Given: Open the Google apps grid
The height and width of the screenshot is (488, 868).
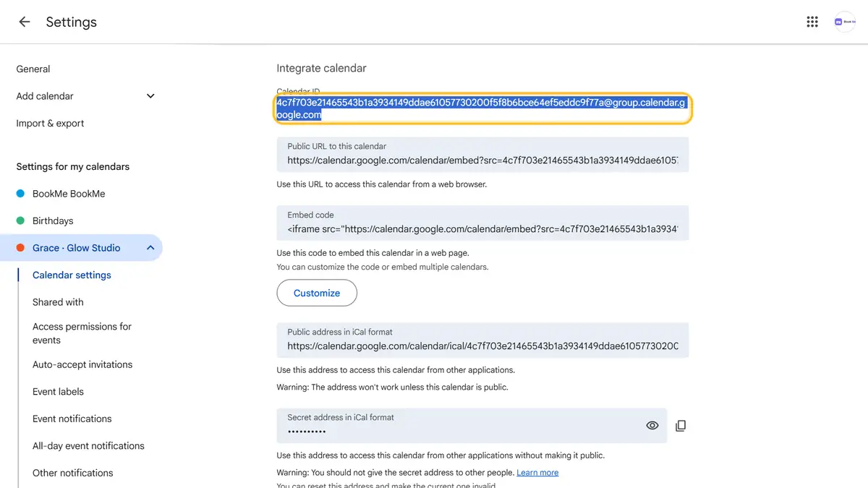Looking at the screenshot, I should point(812,22).
